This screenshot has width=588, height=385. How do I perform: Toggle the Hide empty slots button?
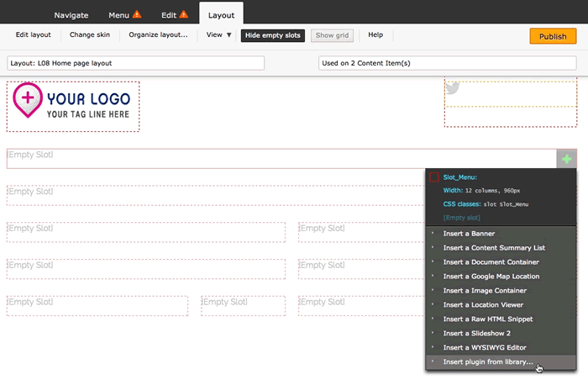(x=272, y=35)
